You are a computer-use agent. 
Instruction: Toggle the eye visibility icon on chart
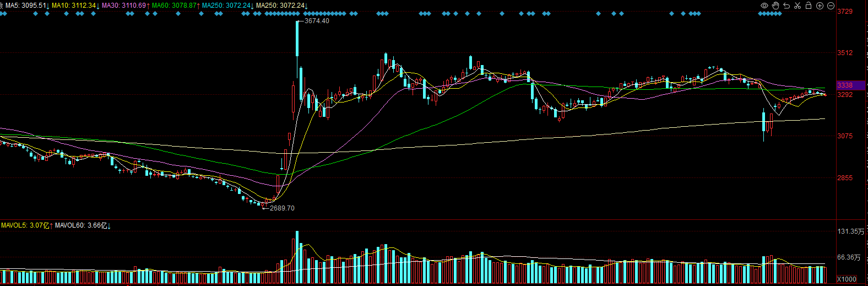[764, 6]
